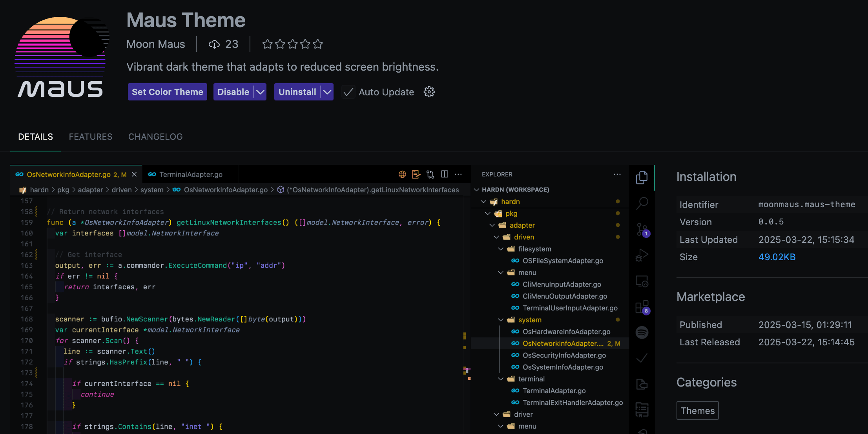Image resolution: width=868 pixels, height=434 pixels.
Task: Open More Actions ellipsis in the editor toolbar
Action: pos(458,174)
